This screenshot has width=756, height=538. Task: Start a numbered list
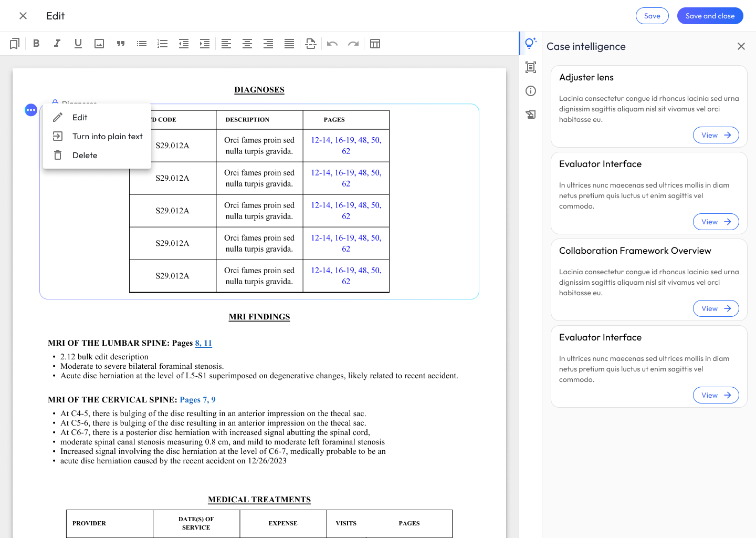(x=163, y=44)
